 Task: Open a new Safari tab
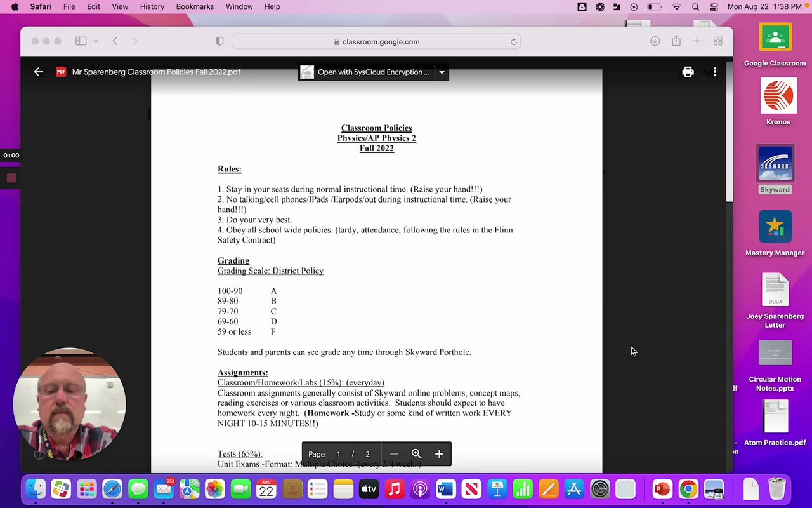(697, 41)
